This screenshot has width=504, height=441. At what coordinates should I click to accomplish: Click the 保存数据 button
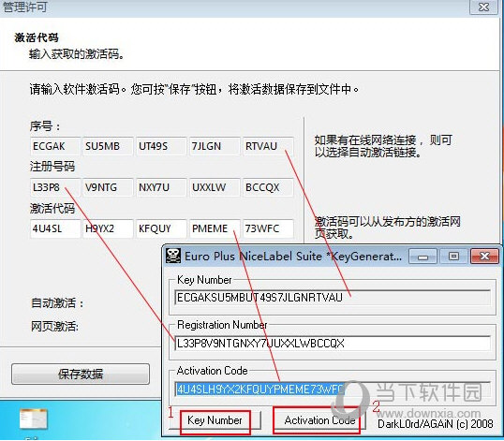point(81,374)
